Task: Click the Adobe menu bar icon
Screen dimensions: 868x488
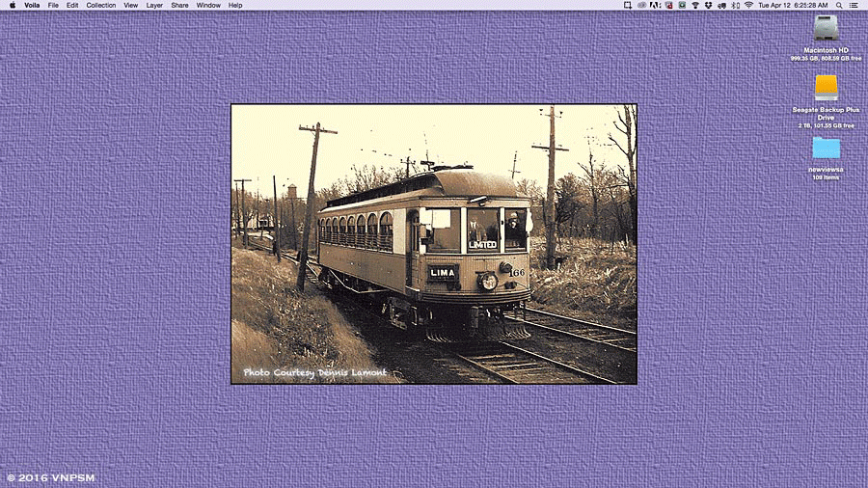Action: (x=655, y=5)
